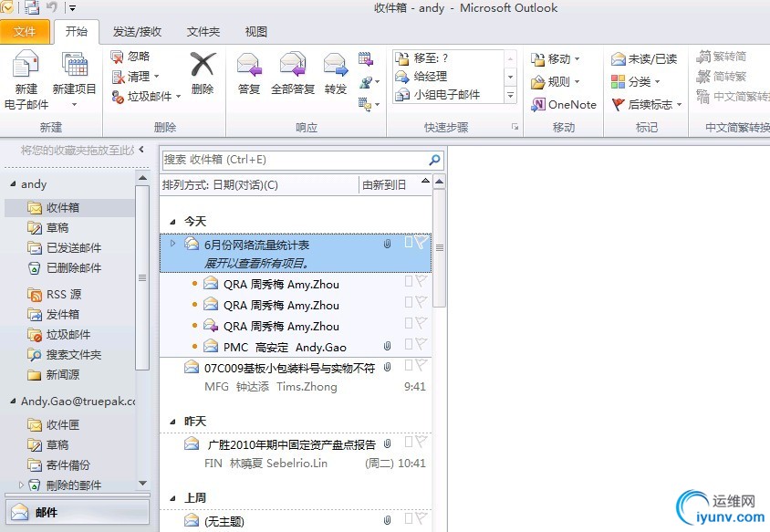Collapse the andy account tree
Image resolution: width=770 pixels, height=532 pixels.
pyautogui.click(x=13, y=183)
